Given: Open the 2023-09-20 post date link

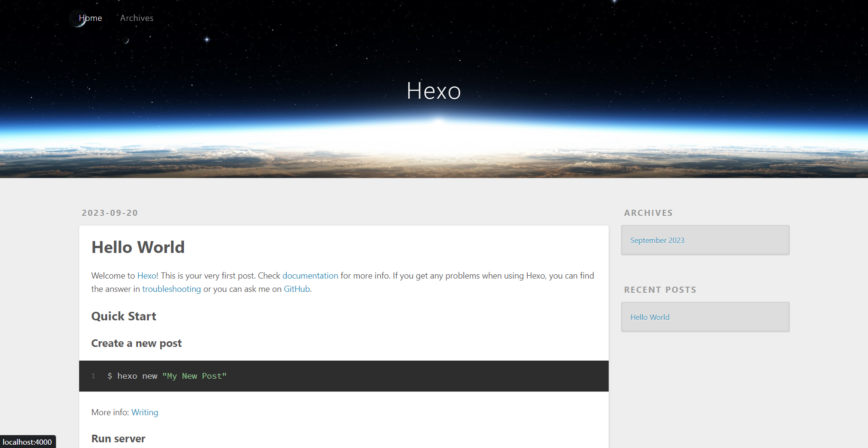Looking at the screenshot, I should 110,213.
